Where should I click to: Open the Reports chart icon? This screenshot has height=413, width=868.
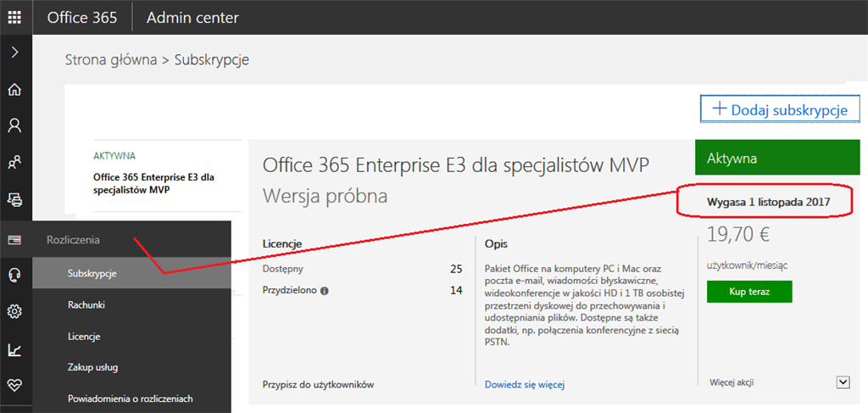click(15, 349)
